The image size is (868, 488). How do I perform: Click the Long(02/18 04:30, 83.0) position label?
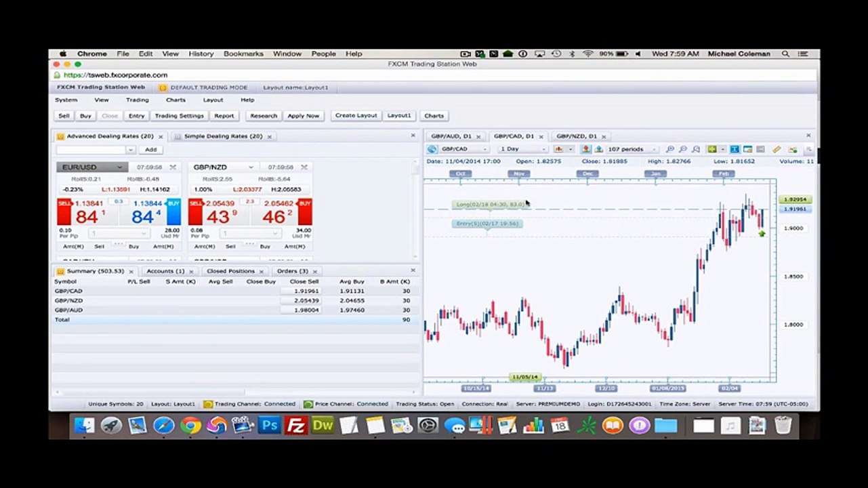[x=489, y=205]
